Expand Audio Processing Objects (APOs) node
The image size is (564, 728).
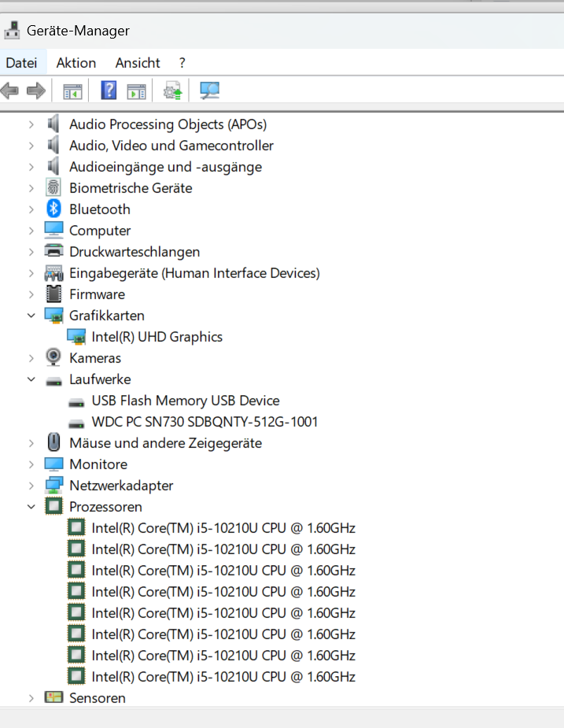[31, 124]
